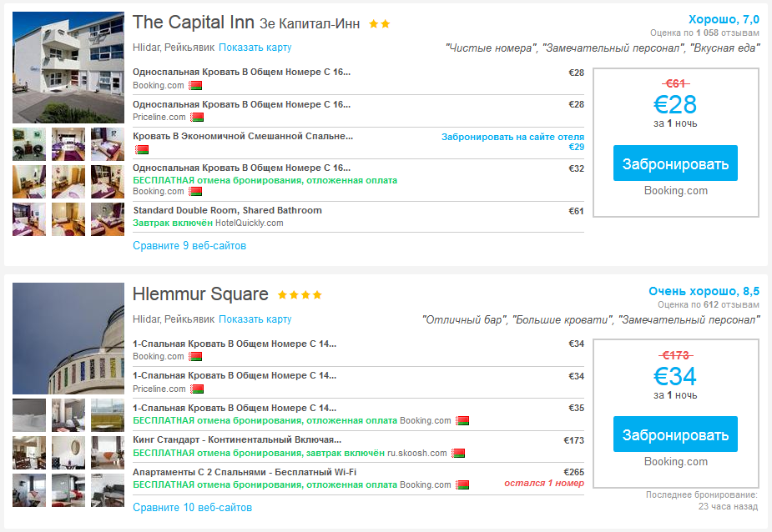The width and height of the screenshot is (772, 532).
Task: Expand Сравните 10 веб-сайтов list
Action: (192, 507)
